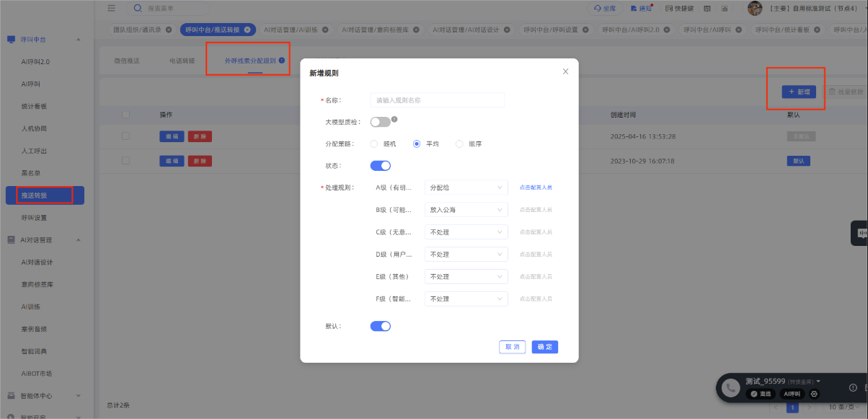
Task: Tick the checkbox of the 2025-04-16 row
Action: pos(126,136)
